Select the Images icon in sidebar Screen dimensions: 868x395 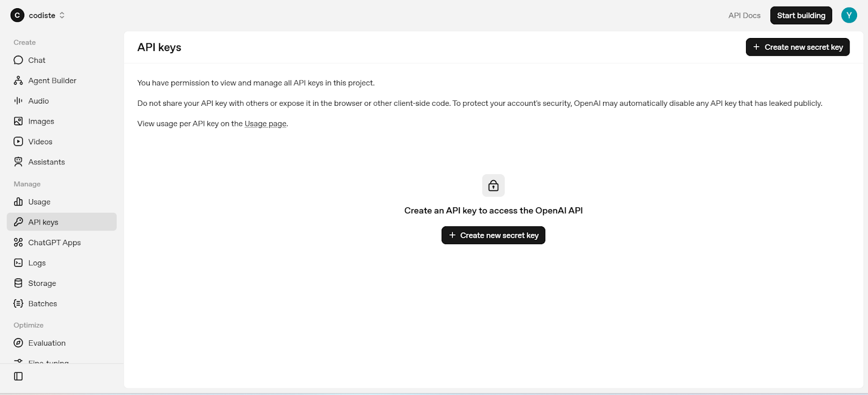click(x=18, y=122)
